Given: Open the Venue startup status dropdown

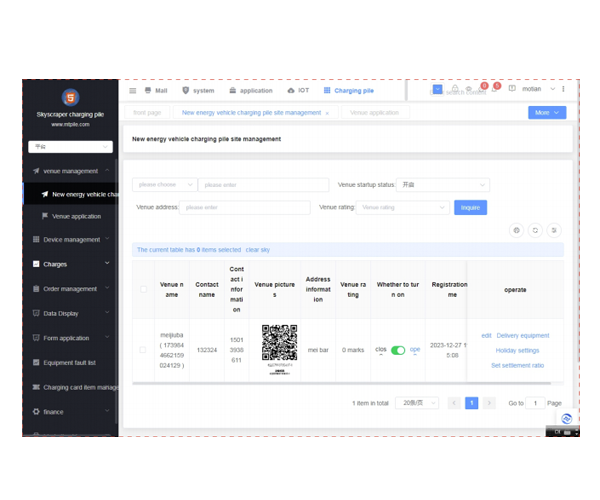Looking at the screenshot, I should tap(442, 185).
